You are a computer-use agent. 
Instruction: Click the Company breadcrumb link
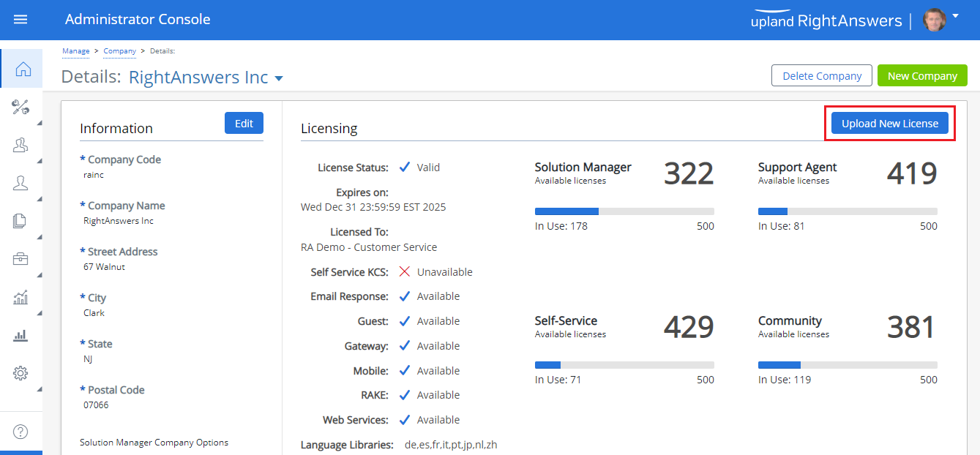(119, 51)
